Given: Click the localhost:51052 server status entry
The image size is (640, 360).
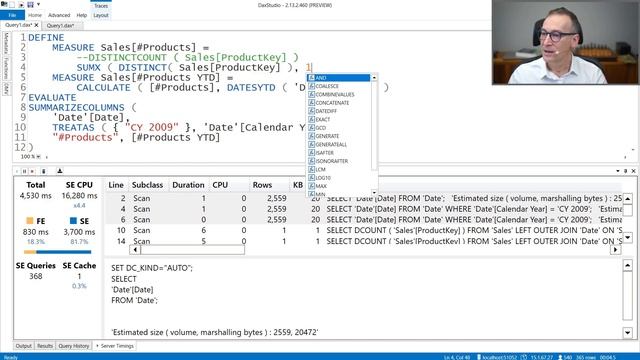Looking at the screenshot, I should tap(497, 357).
